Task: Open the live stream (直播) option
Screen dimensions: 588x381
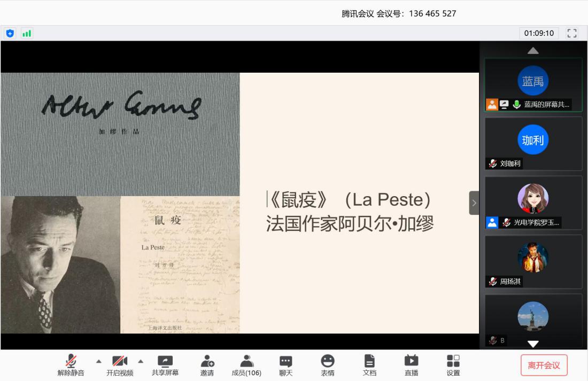Action: tap(412, 366)
